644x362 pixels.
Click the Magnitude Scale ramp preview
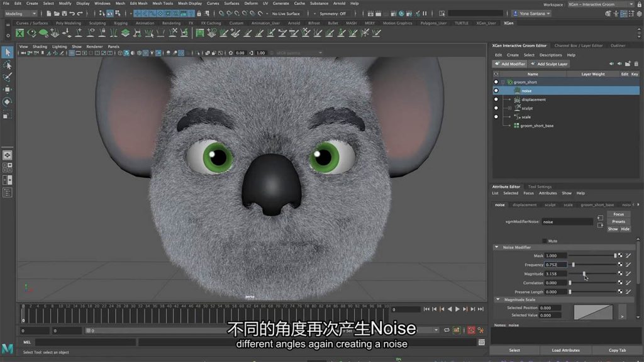coord(593,312)
